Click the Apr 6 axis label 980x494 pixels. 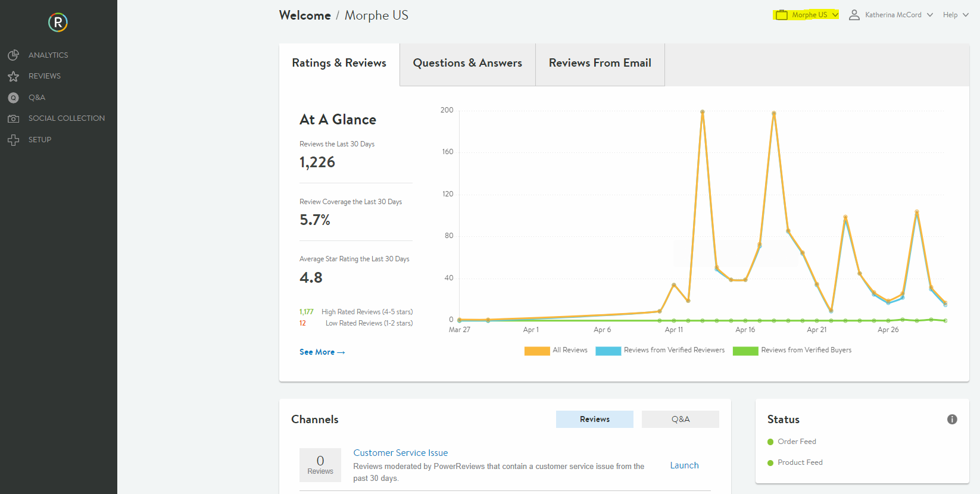click(x=603, y=330)
